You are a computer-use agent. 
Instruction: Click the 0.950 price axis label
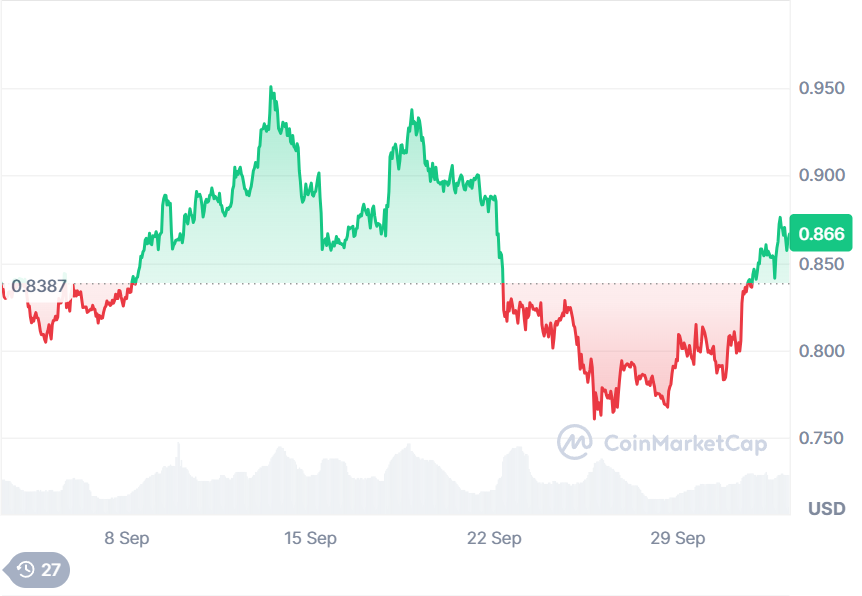[x=822, y=89]
